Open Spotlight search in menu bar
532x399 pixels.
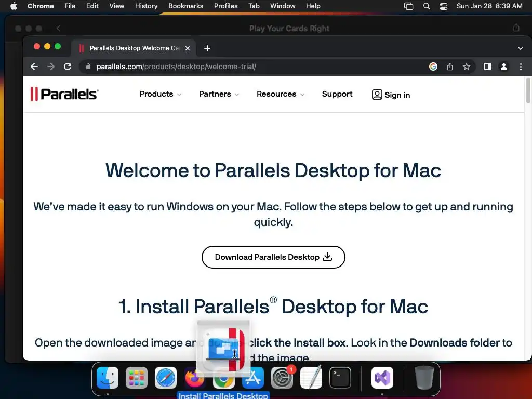point(427,6)
